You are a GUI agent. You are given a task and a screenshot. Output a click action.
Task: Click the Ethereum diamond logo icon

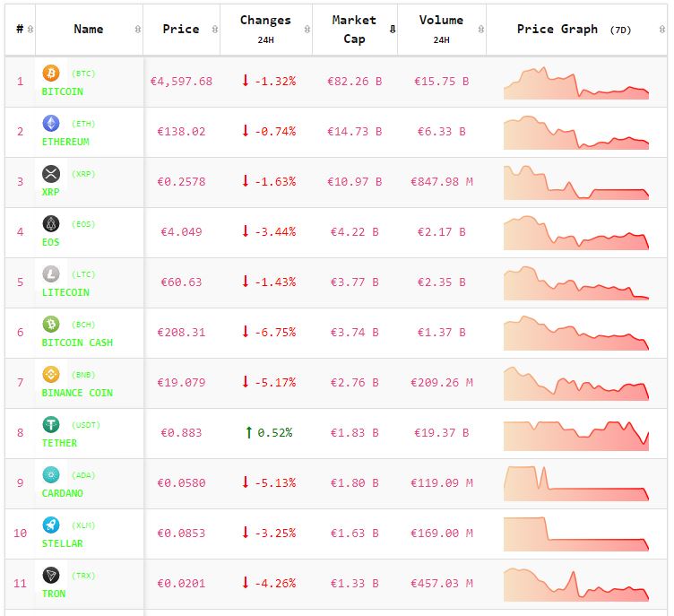click(51, 124)
